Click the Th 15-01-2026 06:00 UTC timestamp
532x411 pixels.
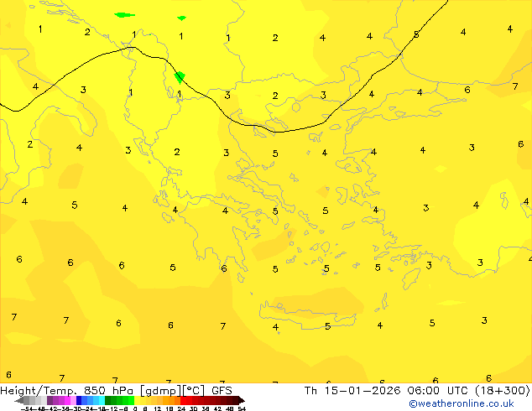pyautogui.click(x=389, y=390)
